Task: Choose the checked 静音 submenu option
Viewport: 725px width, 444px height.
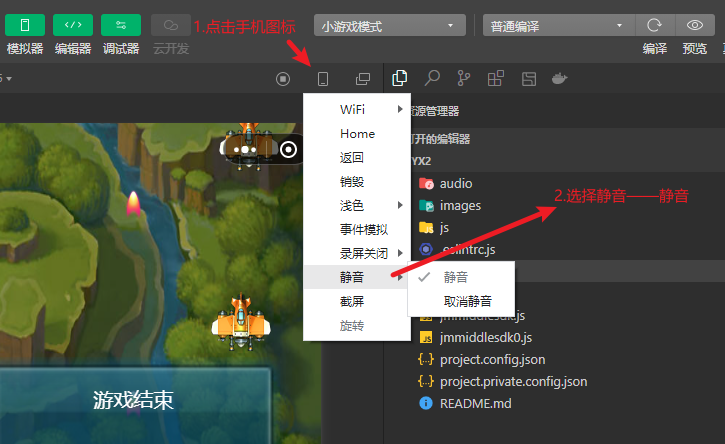Action: pos(461,277)
